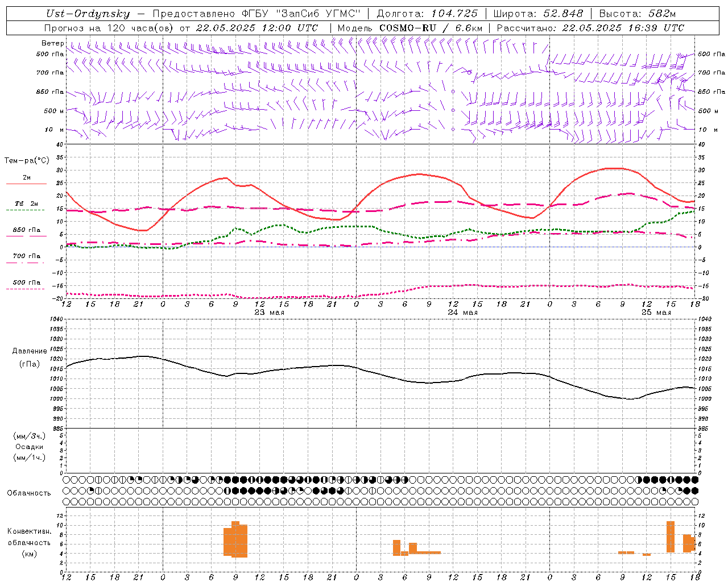Click the "Ветер" wind panel label
The width and height of the screenshot is (728, 582).
52,43
